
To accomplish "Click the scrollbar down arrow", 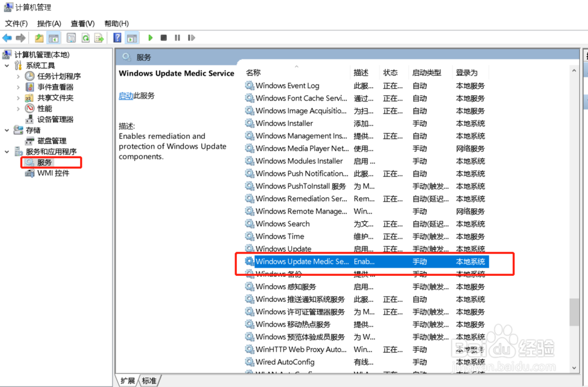I will pyautogui.click(x=574, y=368).
